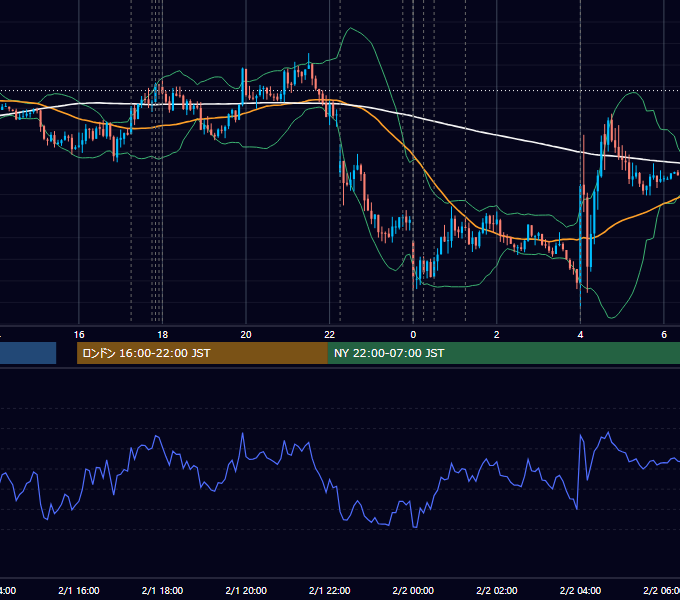Screen dimensions: 680x600
Task: Click the 2/2 02:00 date label
Action: [497, 590]
